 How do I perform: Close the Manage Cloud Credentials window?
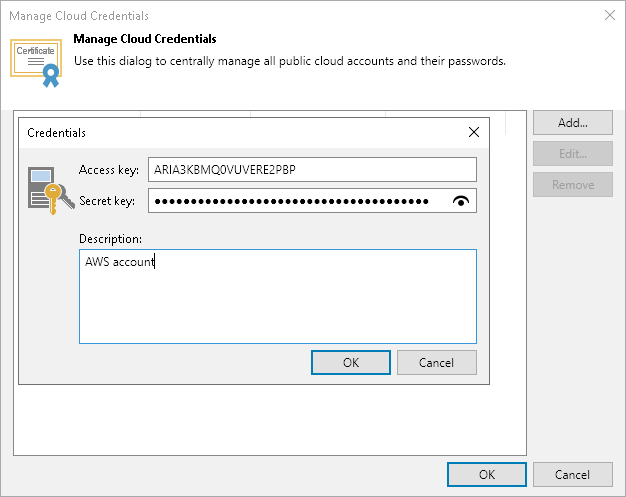(610, 15)
